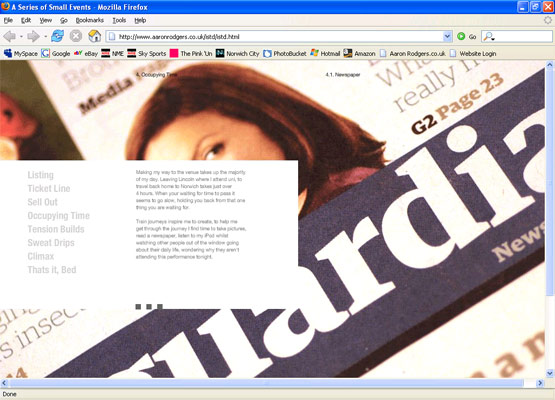This screenshot has width=555, height=400.
Task: Click the Stop loading icon
Action: (76, 36)
